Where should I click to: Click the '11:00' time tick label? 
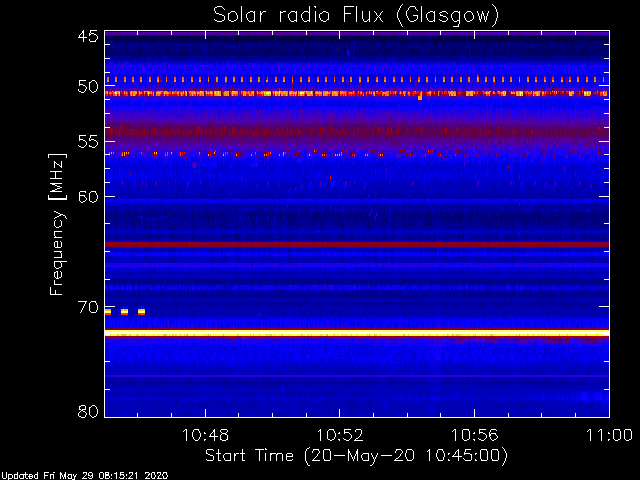point(609,435)
